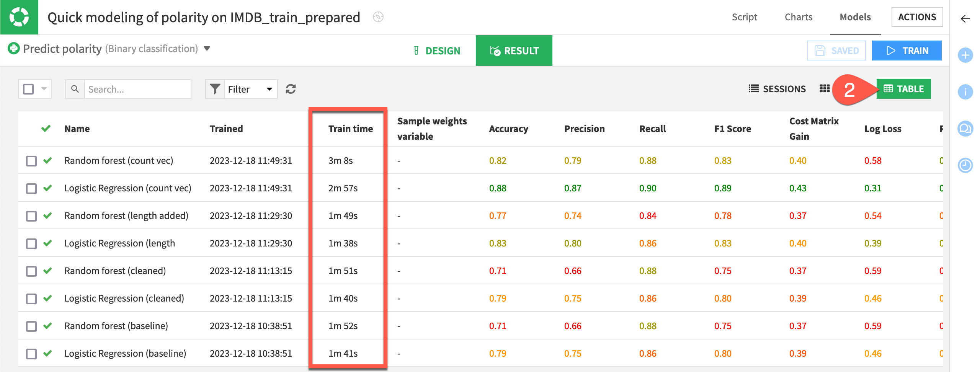Open the Filter dropdown
The image size is (980, 372).
(251, 89)
